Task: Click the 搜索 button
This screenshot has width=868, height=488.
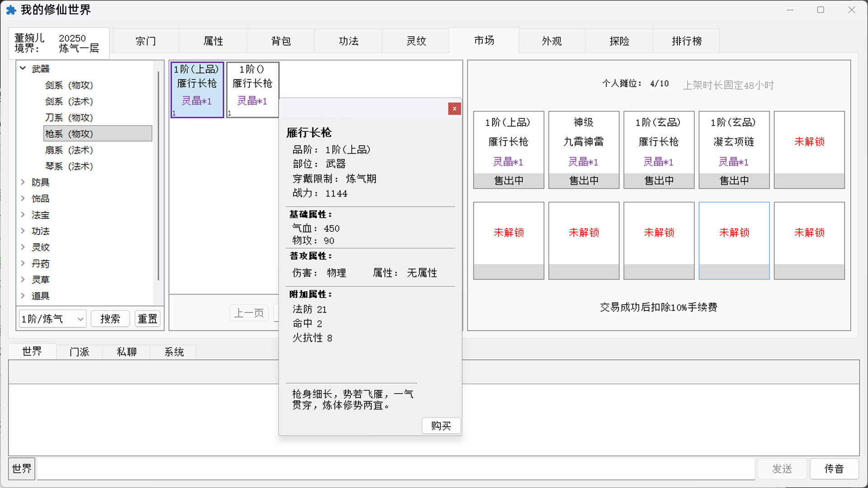Action: click(x=110, y=319)
